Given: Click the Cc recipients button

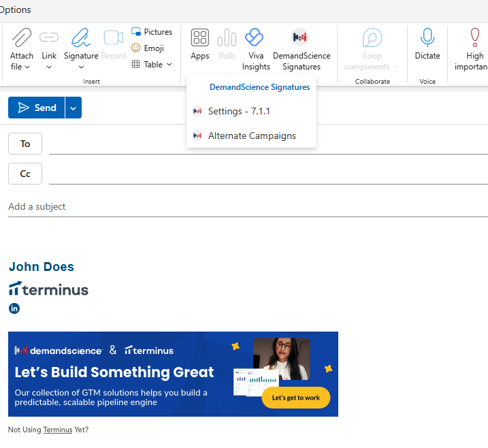Looking at the screenshot, I should (25, 174).
